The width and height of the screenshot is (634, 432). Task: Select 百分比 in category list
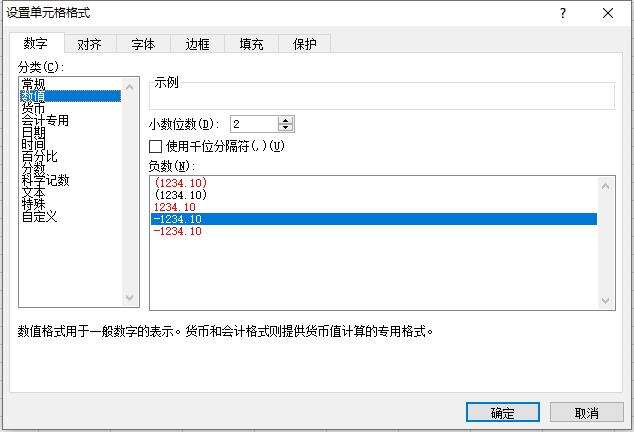click(x=39, y=157)
